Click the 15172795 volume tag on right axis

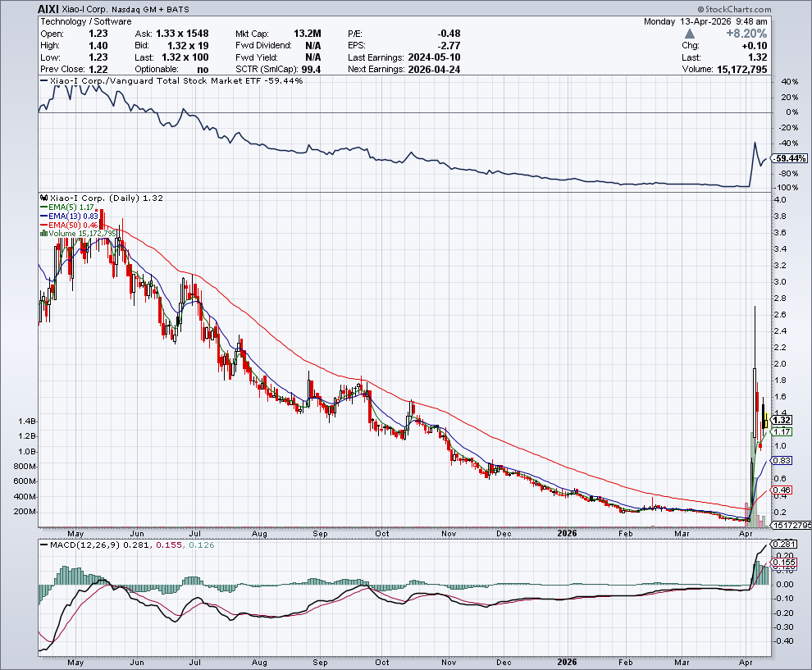click(x=791, y=525)
